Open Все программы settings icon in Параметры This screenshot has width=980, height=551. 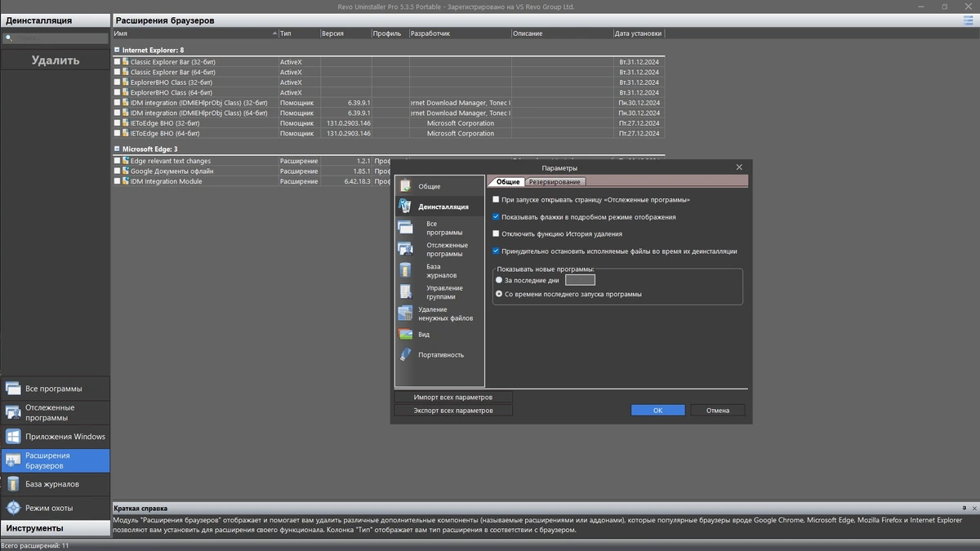[x=406, y=228]
